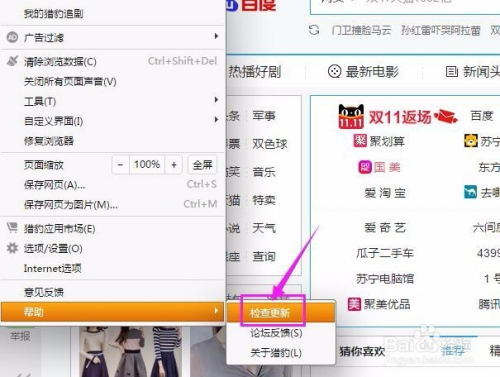Switch to 热播好剧 tab
Screen dimensions: 500x377
pos(255,72)
